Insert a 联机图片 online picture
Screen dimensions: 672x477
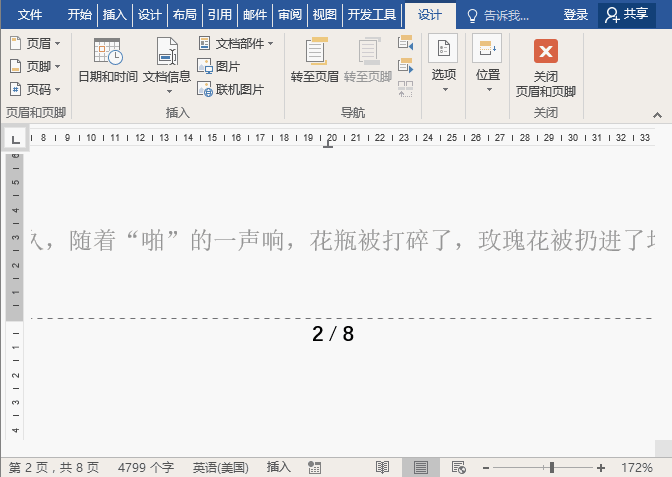click(231, 90)
